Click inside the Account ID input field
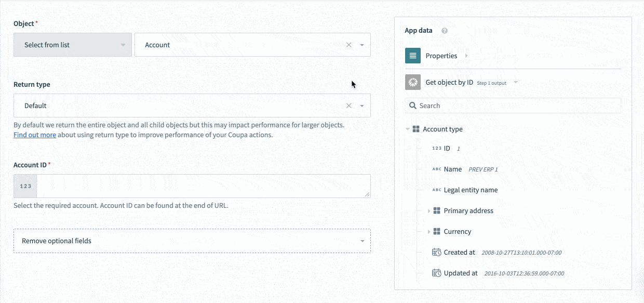Screen dimensions: 644x303 tap(203, 186)
